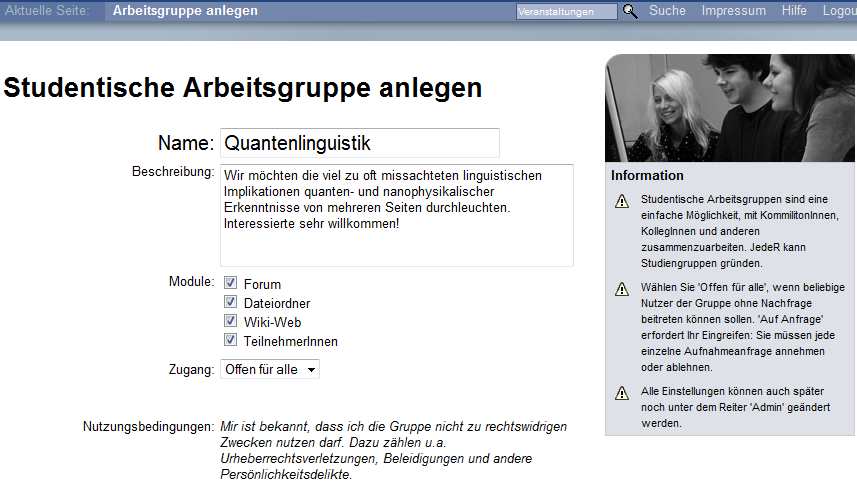Viewport: 857px width, 487px height.
Task: Click the 'Zugang:' label
Action: tap(191, 369)
